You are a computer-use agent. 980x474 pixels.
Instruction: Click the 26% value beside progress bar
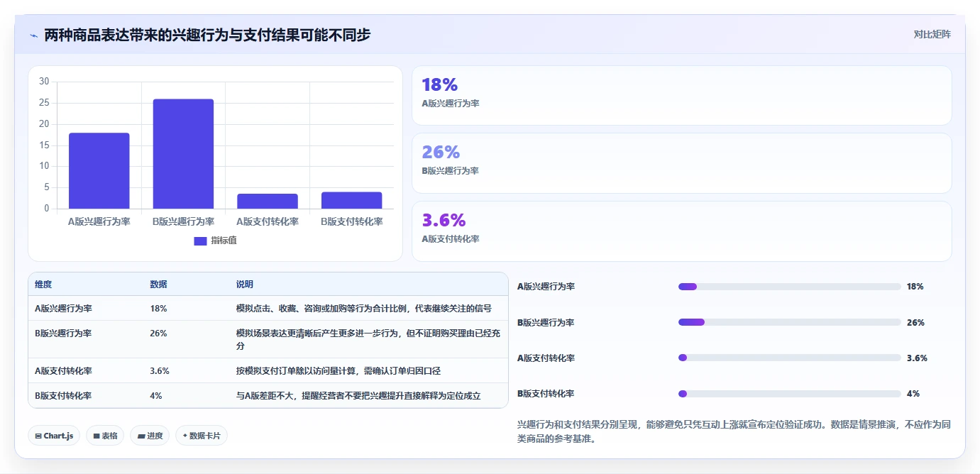tap(915, 322)
